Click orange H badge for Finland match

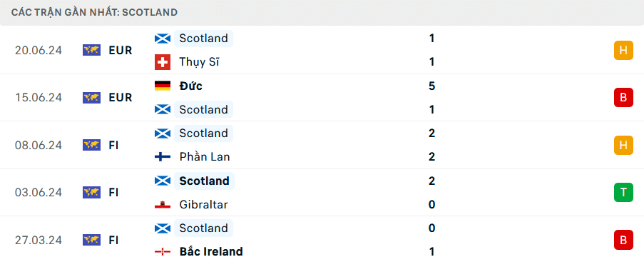click(x=623, y=145)
